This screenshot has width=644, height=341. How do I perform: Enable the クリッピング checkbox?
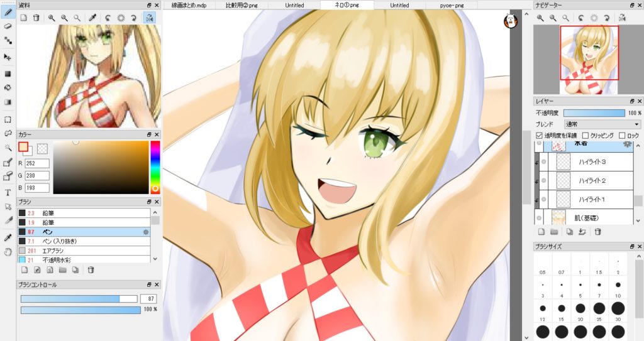pos(586,136)
